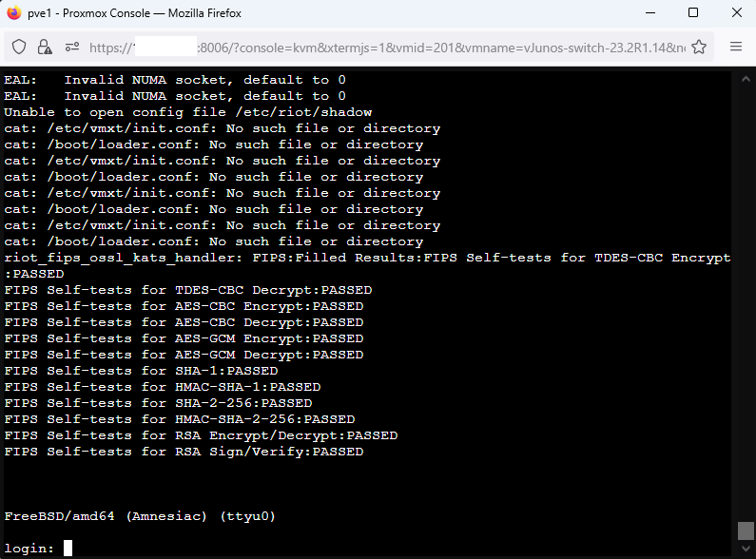Click "FIPS Self-tests for HMAC-SHA-1:PASSED" line
Viewport: 756px width, 559px height.
163,387
